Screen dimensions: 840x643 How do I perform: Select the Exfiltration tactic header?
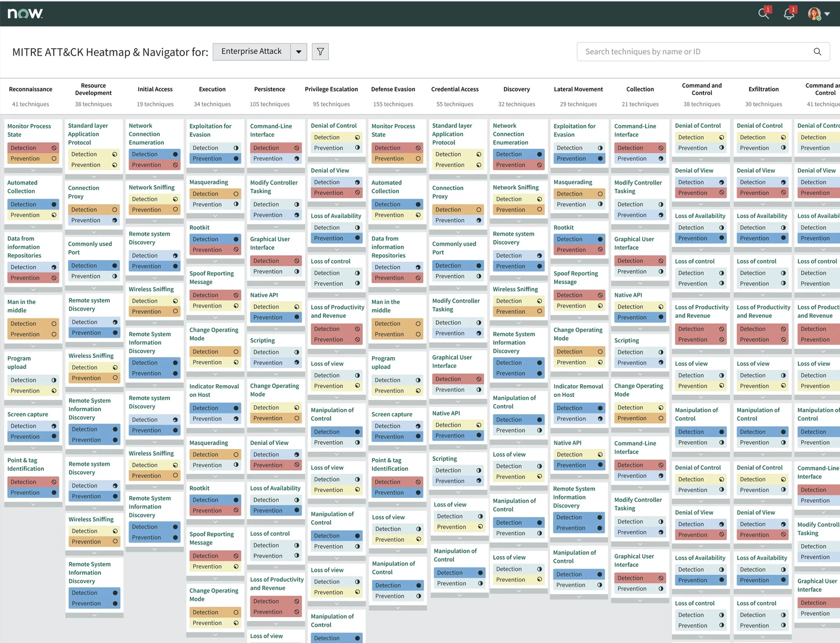click(x=763, y=89)
